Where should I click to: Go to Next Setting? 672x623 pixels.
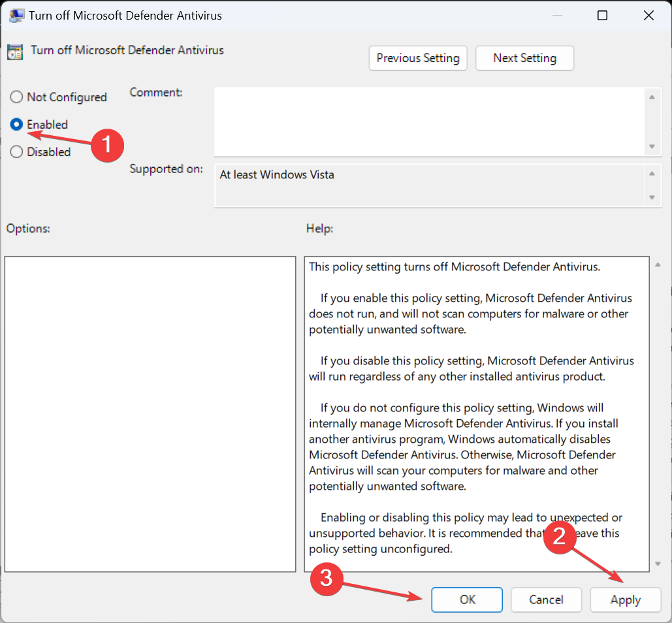point(524,58)
